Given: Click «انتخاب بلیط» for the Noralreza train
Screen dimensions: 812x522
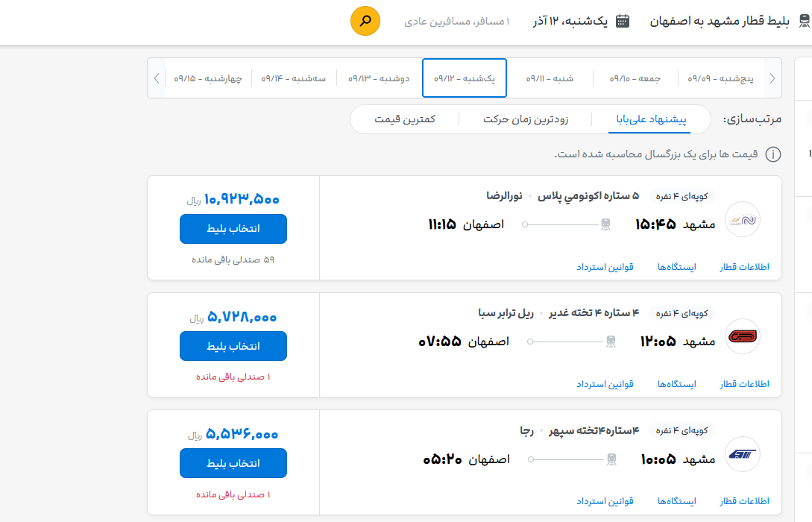Looking at the screenshot, I should tap(233, 229).
